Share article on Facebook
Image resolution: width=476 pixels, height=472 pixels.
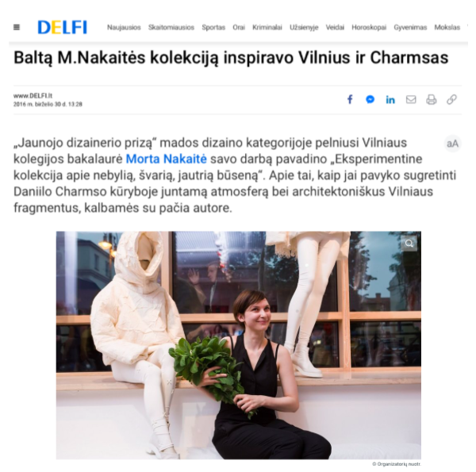[x=350, y=99]
